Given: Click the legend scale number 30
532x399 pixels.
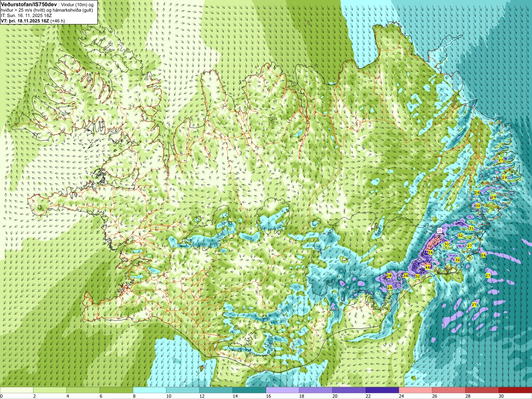Looking at the screenshot, I should [501, 396].
